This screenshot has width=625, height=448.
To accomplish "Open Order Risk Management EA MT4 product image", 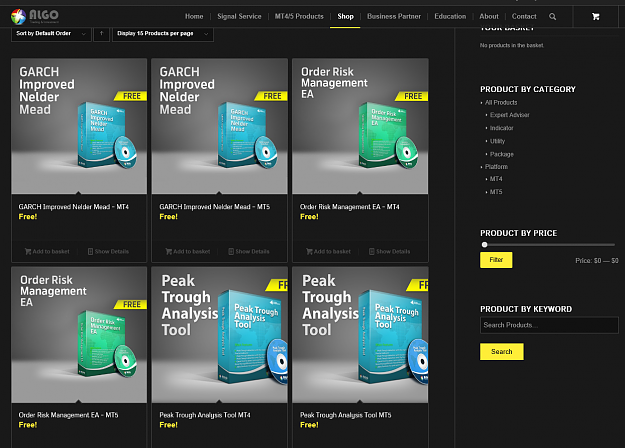I will point(360,126).
